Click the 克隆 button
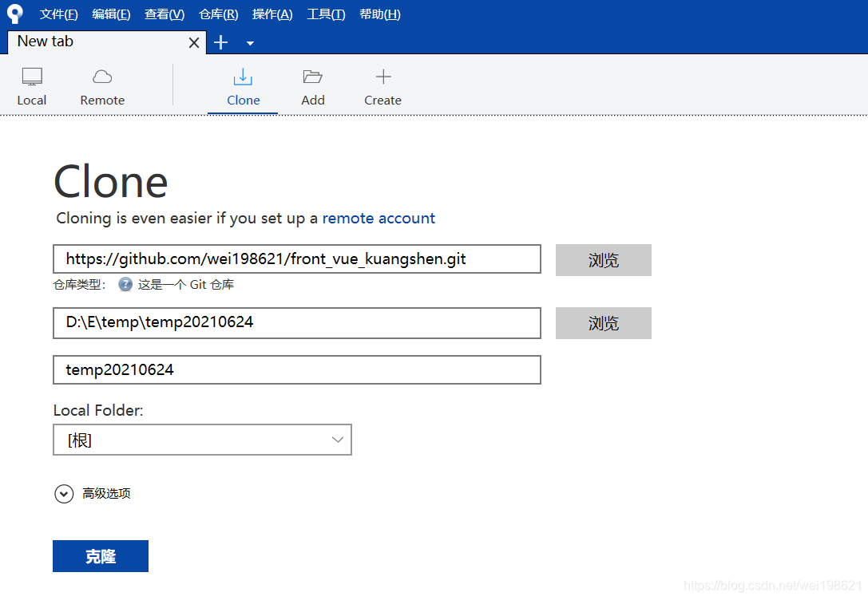This screenshot has width=868, height=600. (100, 556)
